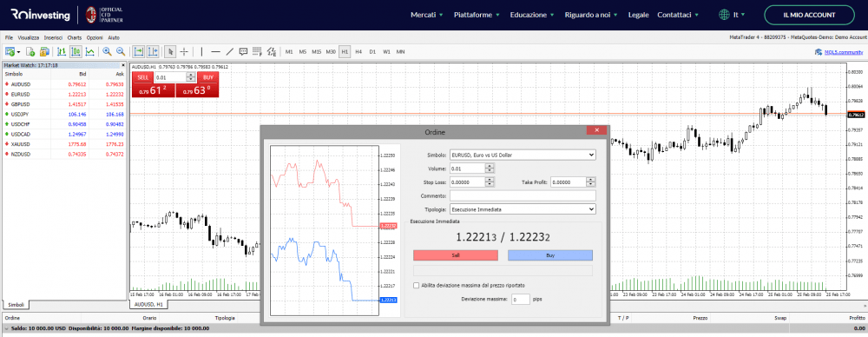
Task: Zoom out on the chart
Action: point(120,51)
